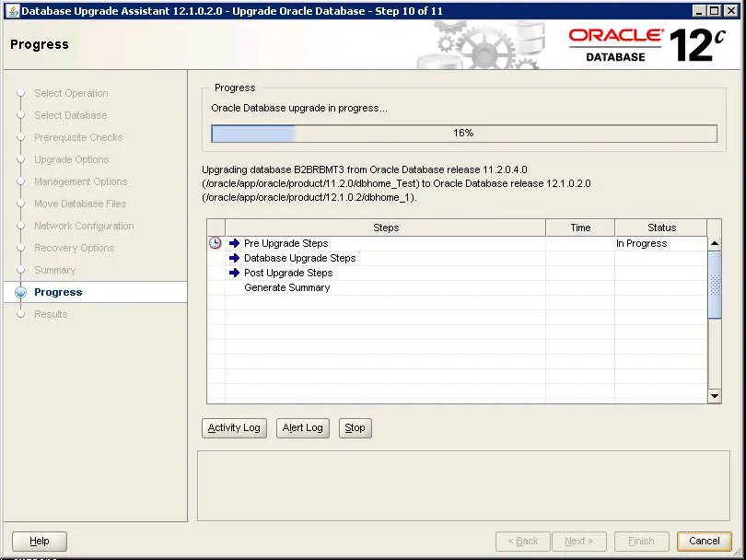This screenshot has height=560, width=746.
Task: Maximize the Database Upgrade Assistant window
Action: [715, 11]
